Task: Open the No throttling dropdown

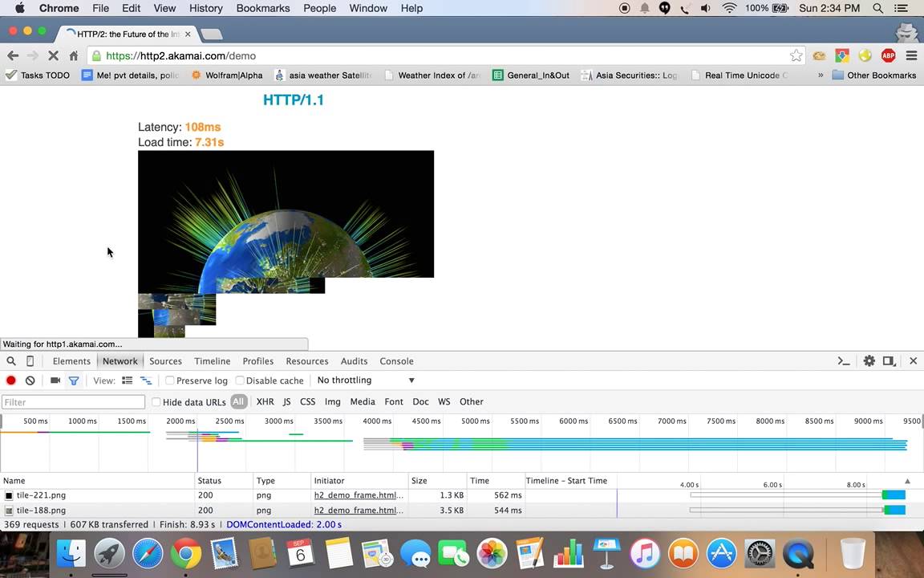Action: point(366,381)
